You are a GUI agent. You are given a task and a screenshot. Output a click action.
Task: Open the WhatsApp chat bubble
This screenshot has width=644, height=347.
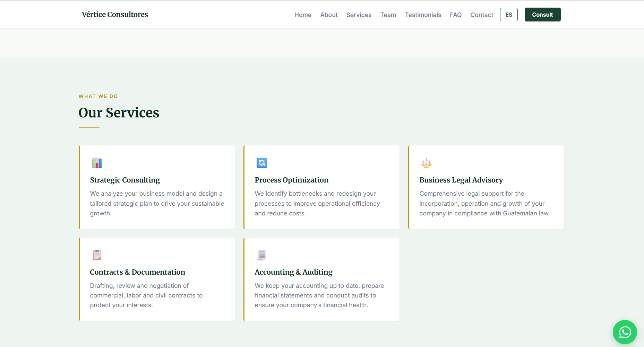coord(625,332)
